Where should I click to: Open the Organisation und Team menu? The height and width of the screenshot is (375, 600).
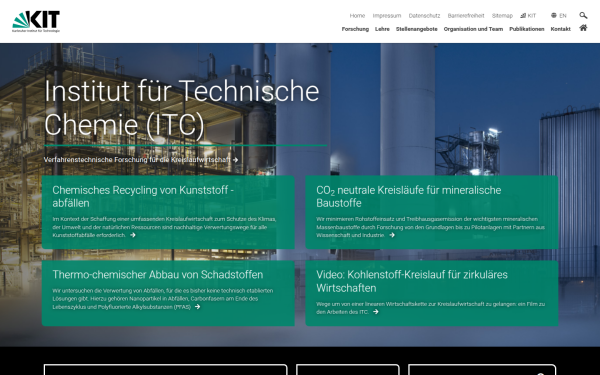click(x=473, y=29)
